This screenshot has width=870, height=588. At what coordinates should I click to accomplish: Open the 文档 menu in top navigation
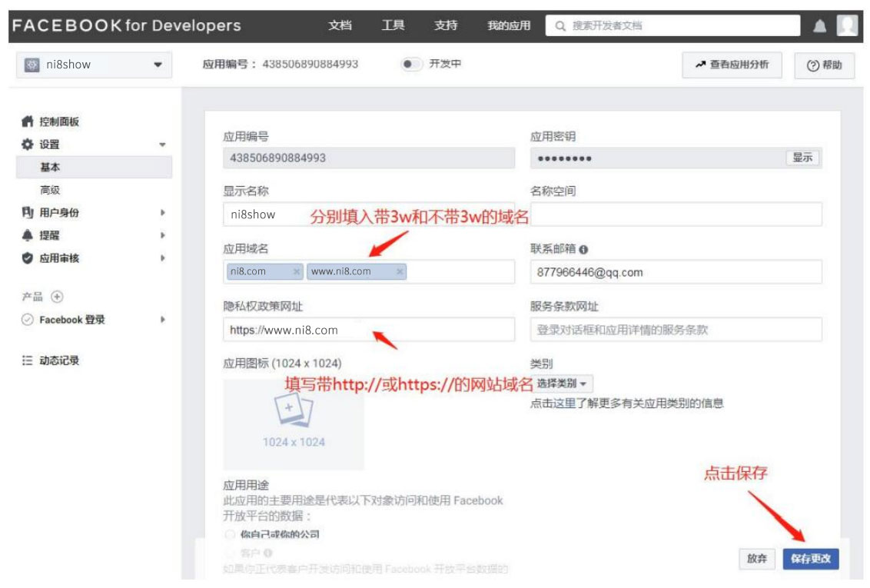point(340,25)
